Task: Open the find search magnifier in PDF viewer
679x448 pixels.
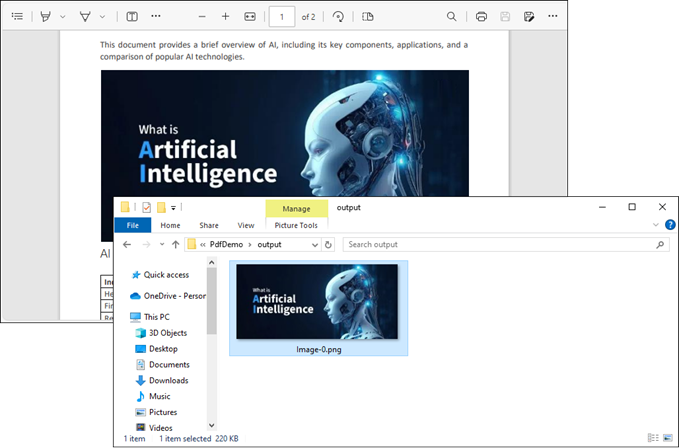Action: coord(451,16)
